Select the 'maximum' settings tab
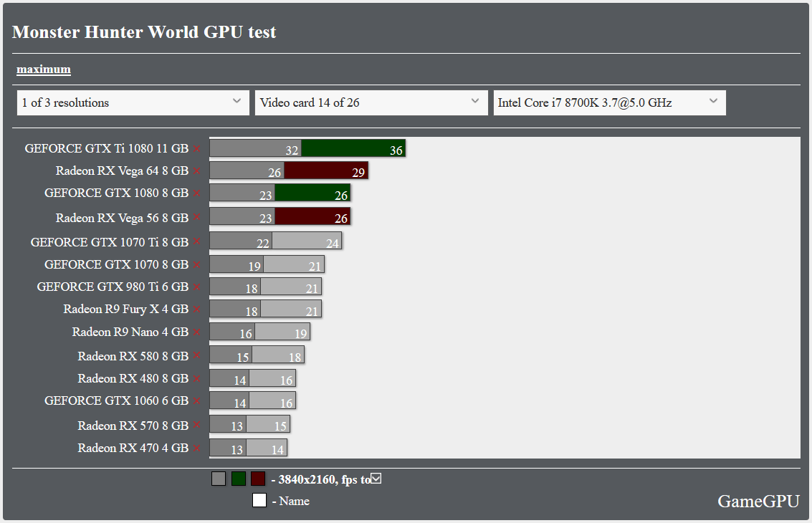 click(44, 69)
